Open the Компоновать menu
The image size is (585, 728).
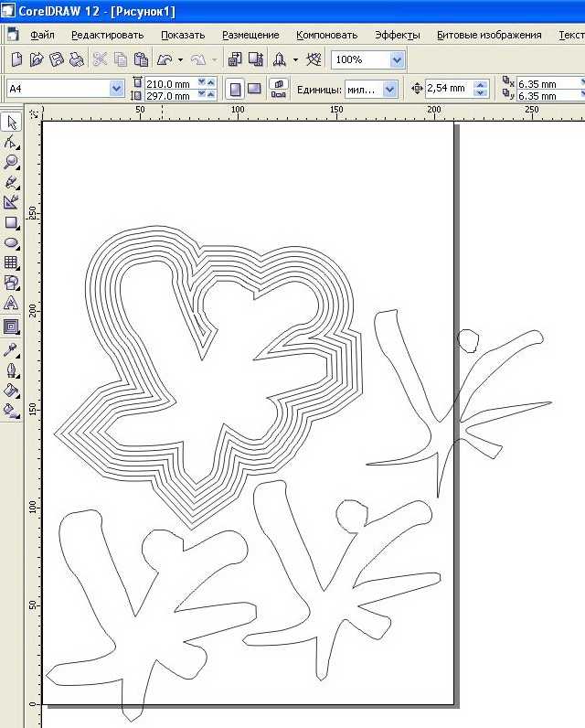[x=326, y=36]
